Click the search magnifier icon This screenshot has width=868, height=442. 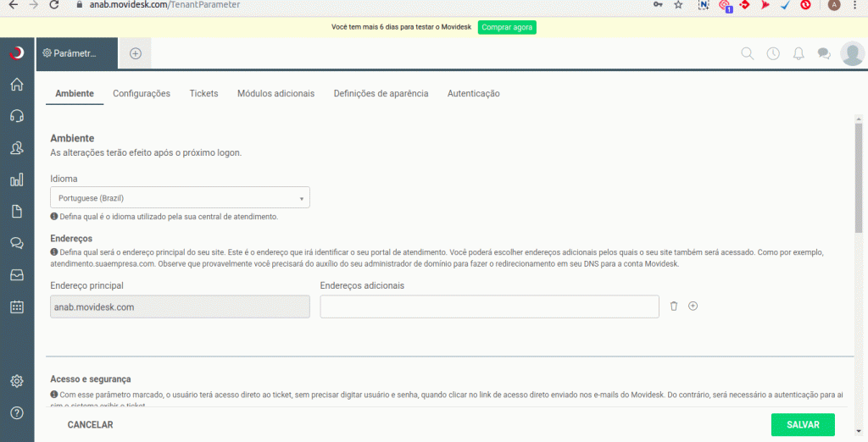click(748, 53)
